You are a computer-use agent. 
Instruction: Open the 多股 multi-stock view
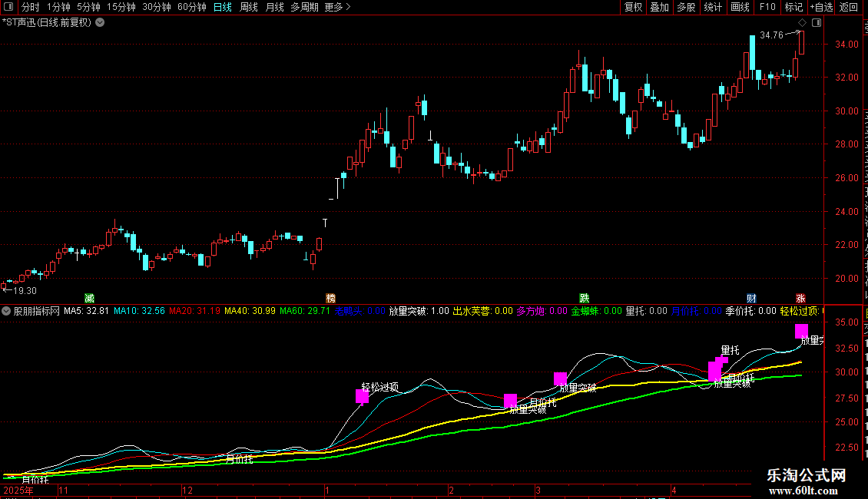tap(687, 7)
